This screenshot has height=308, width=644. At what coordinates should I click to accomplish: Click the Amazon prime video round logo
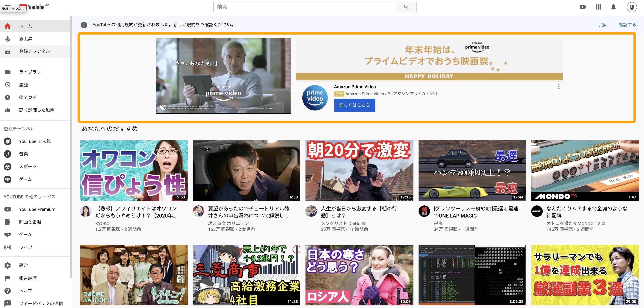click(315, 98)
